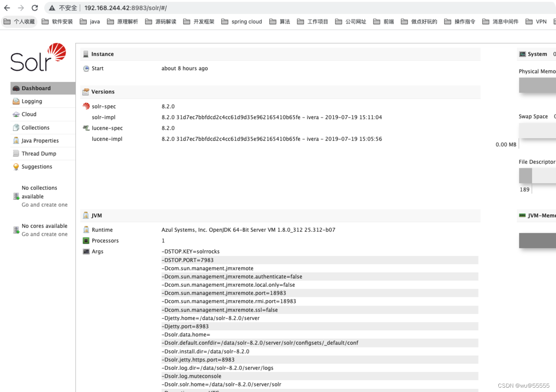This screenshot has width=556, height=392.
Task: Click the JVM section header icon
Action: [86, 216]
